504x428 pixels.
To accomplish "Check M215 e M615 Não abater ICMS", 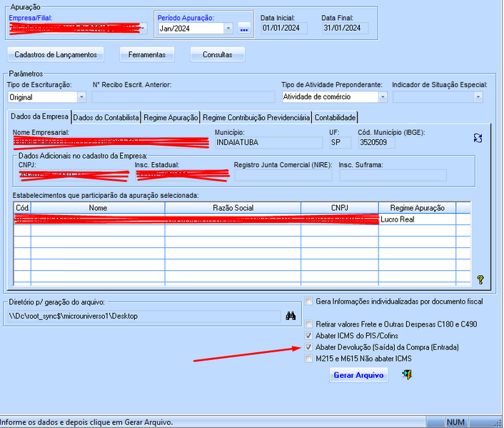I will pos(308,359).
